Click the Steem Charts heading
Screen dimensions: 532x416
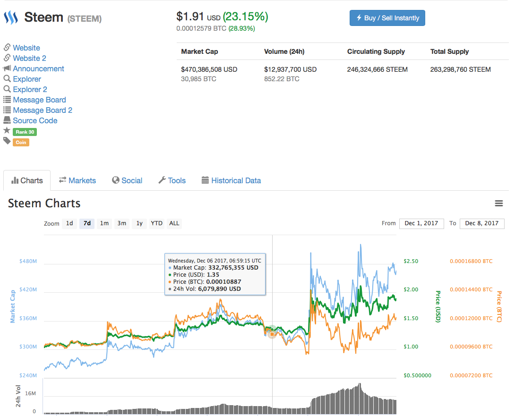[x=44, y=204]
